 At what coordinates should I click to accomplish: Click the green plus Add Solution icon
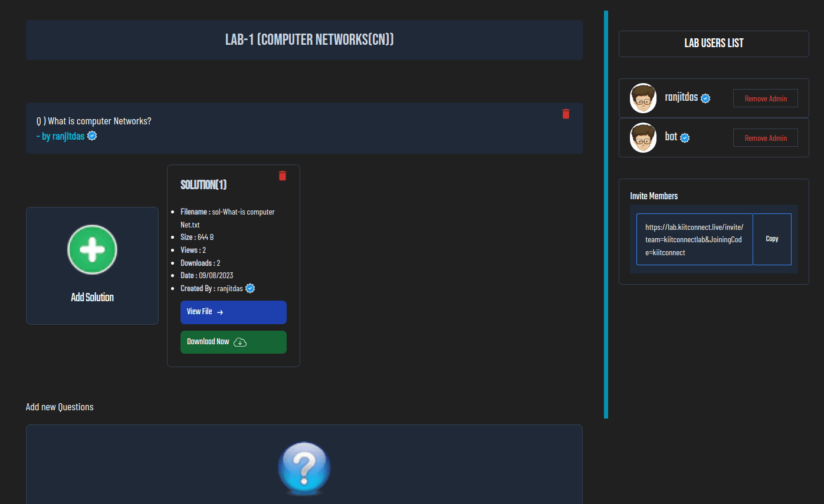(92, 249)
